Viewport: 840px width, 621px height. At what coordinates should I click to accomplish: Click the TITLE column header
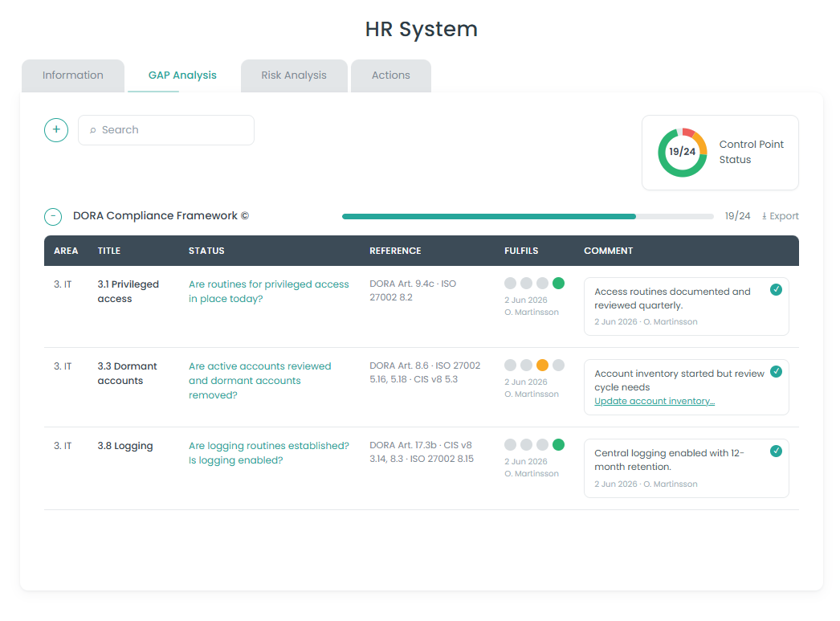point(108,251)
